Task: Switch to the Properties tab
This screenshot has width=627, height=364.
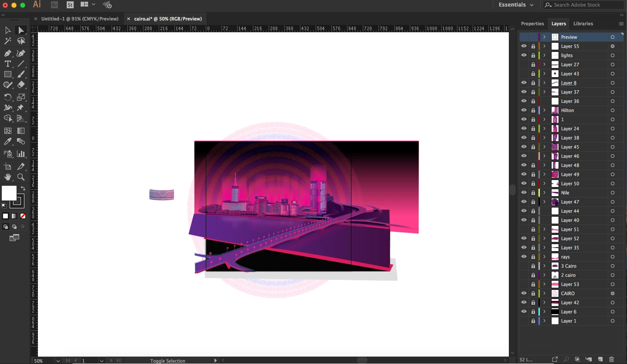Action: point(532,24)
